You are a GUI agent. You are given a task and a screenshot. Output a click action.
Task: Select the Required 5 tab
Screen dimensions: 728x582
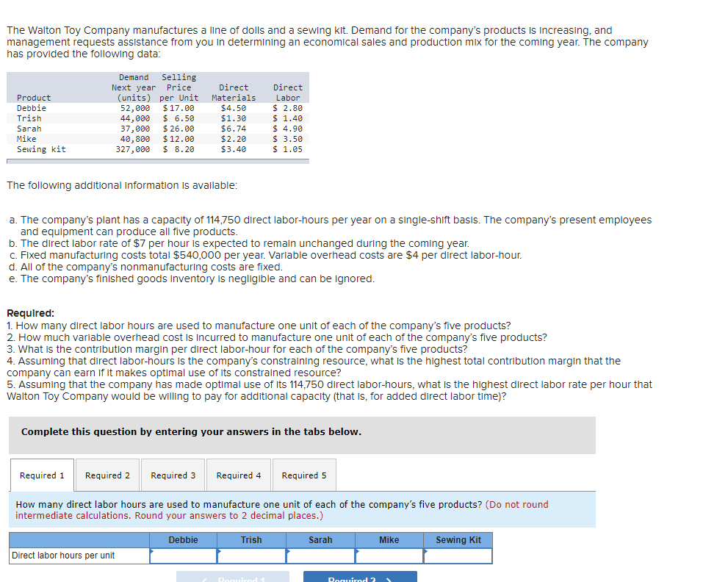pos(304,475)
